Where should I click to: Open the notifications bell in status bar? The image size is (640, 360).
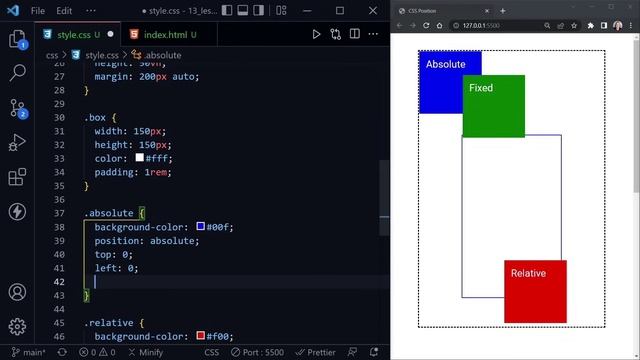pyautogui.click(x=373, y=352)
